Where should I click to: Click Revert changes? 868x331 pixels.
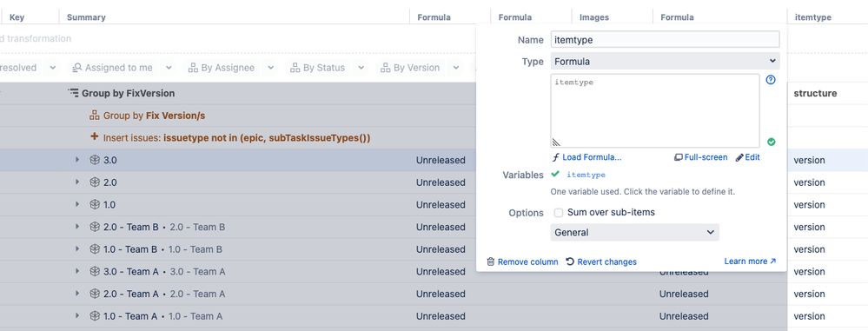pyautogui.click(x=601, y=261)
